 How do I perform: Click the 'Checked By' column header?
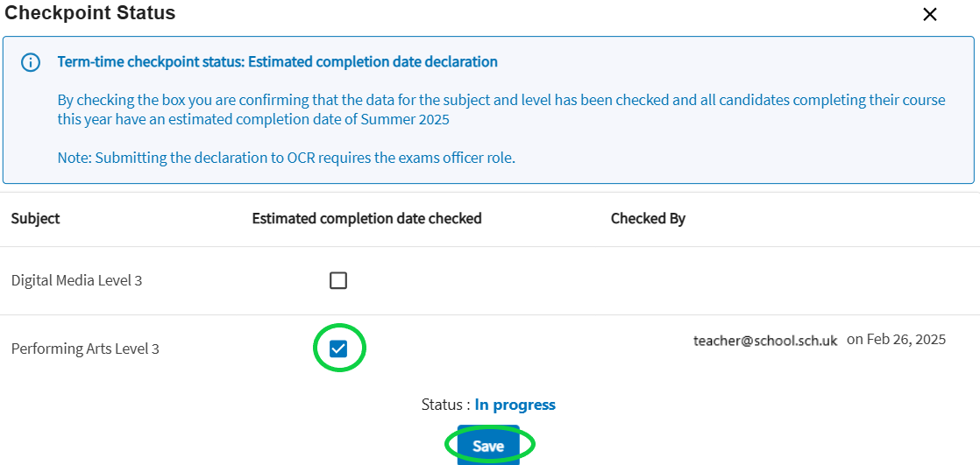[648, 218]
